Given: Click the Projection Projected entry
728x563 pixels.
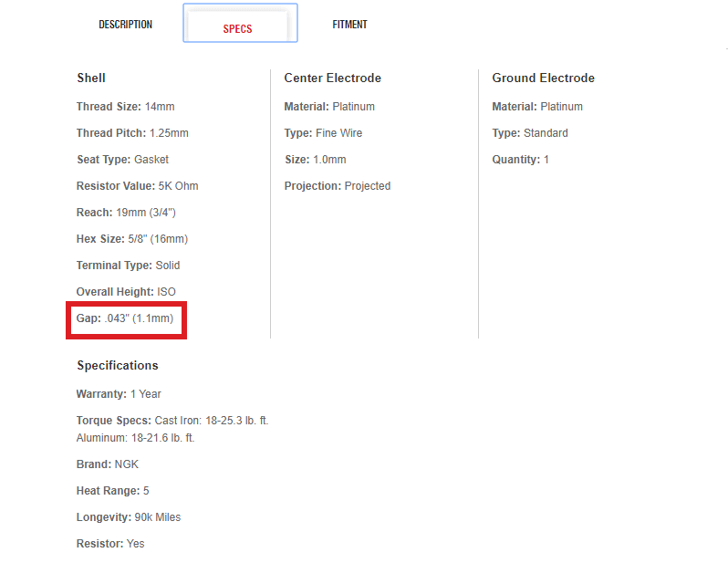Looking at the screenshot, I should pos(337,186).
